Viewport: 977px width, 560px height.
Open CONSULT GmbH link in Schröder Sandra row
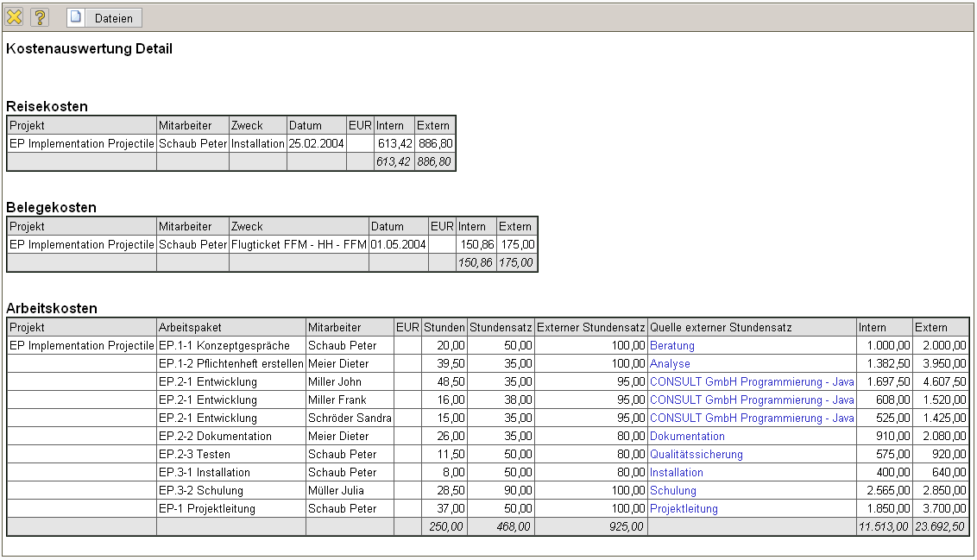pyautogui.click(x=752, y=418)
